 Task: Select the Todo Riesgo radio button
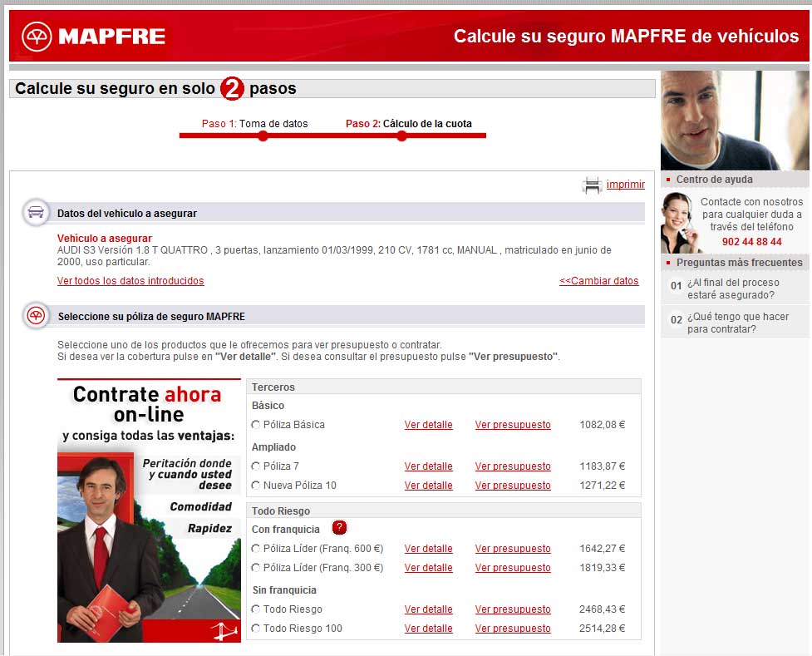click(255, 609)
